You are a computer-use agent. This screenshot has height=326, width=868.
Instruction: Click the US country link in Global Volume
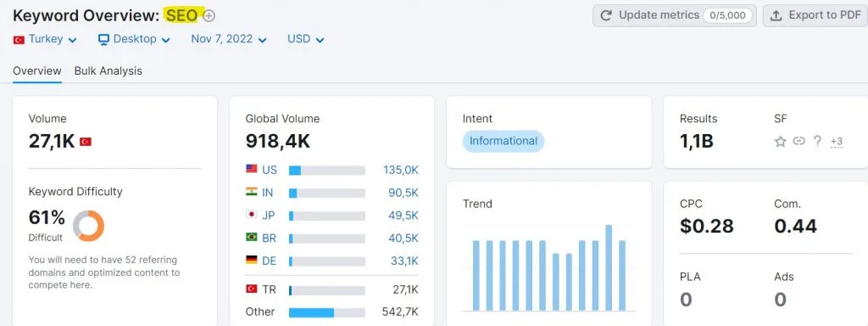(x=270, y=170)
